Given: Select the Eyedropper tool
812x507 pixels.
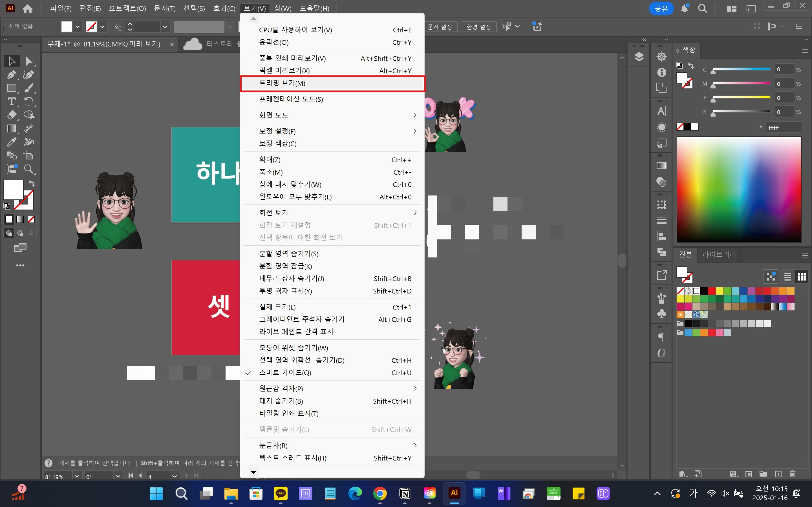Looking at the screenshot, I should click(12, 142).
